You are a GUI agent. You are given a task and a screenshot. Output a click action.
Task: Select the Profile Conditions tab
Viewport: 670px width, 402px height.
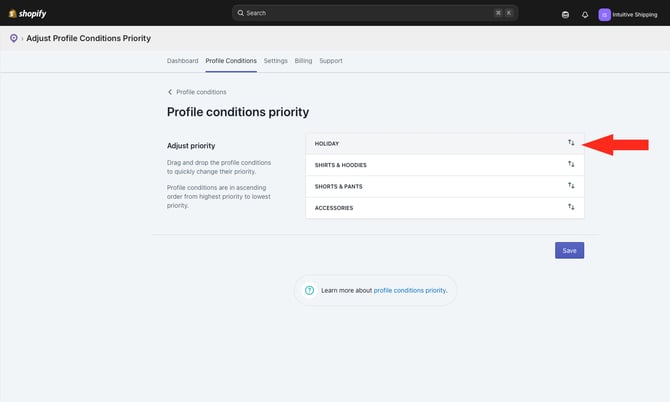coord(231,61)
